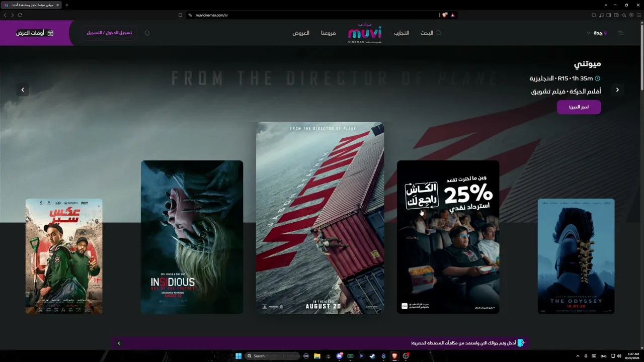Open the العروض offers menu item

301,33
